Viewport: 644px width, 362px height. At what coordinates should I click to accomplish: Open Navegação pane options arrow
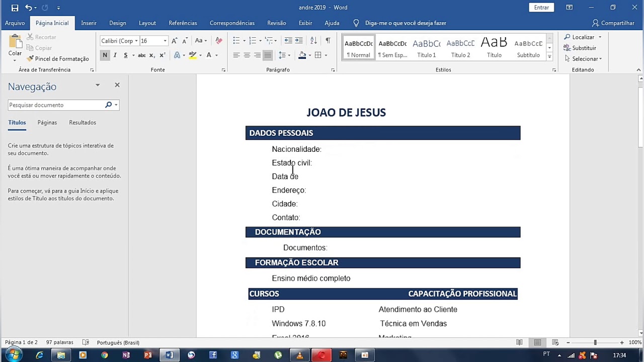point(98,85)
